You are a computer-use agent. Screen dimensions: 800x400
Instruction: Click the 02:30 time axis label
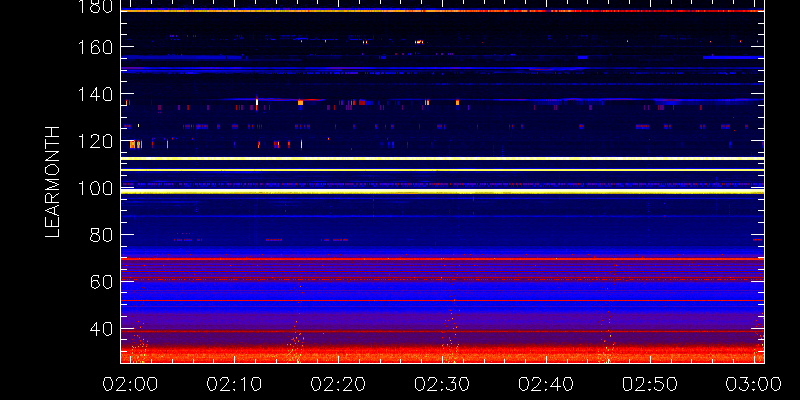click(x=442, y=384)
